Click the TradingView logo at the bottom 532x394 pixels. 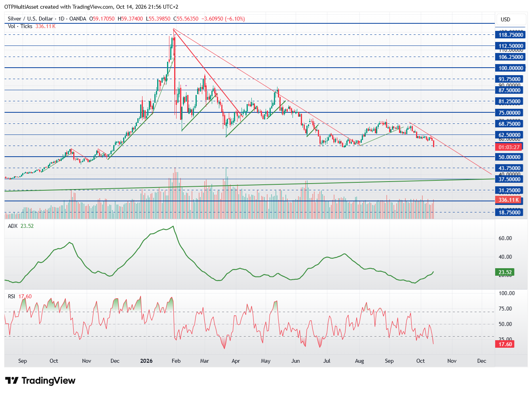pos(40,381)
